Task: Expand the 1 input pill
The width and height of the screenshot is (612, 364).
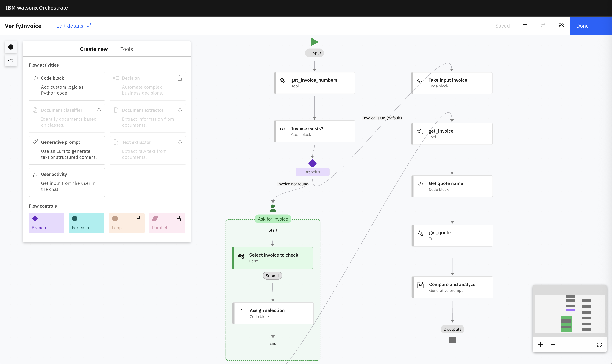Action: 314,53
